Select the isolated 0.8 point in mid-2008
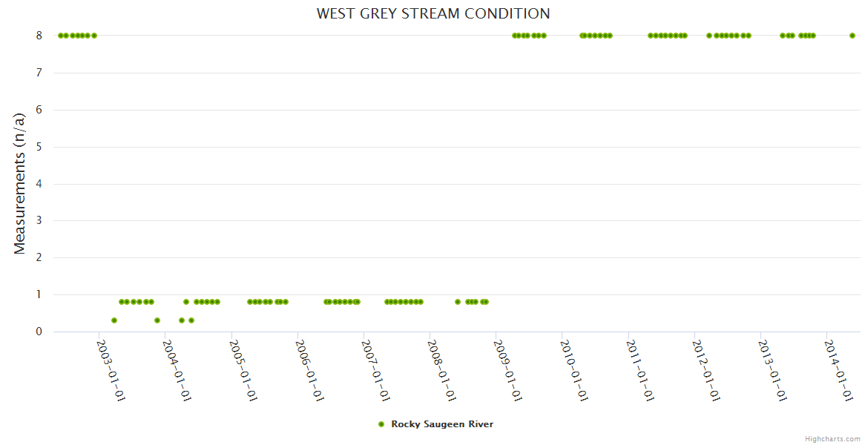Screen dimensions: 868x445 458,302
